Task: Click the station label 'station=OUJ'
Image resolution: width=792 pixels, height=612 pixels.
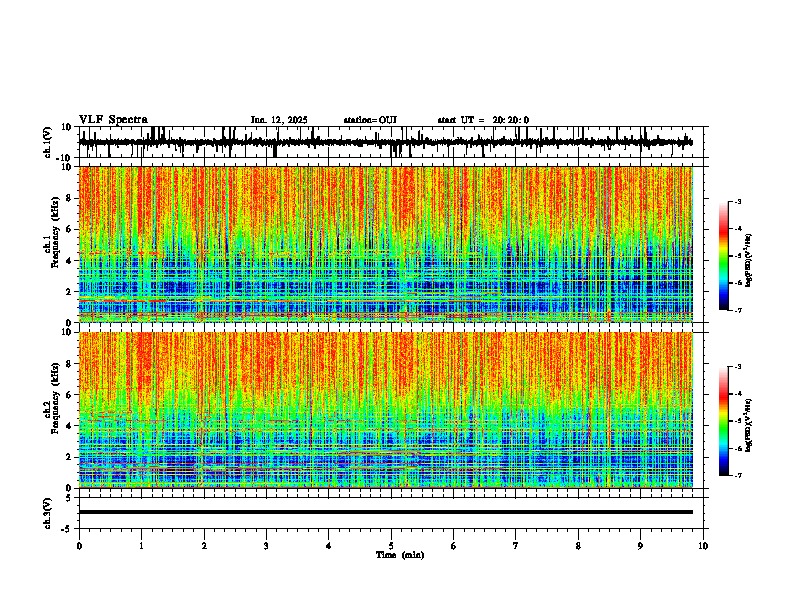Action: coord(370,120)
